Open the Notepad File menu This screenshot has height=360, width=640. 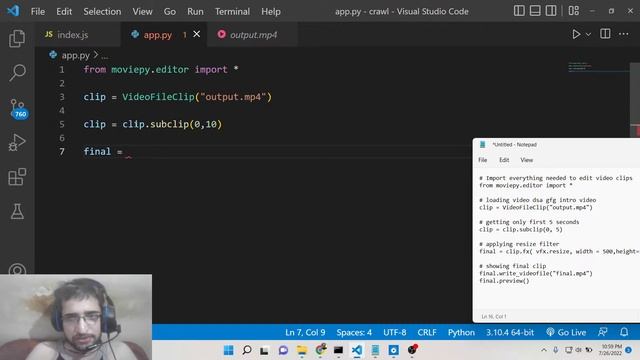point(483,160)
